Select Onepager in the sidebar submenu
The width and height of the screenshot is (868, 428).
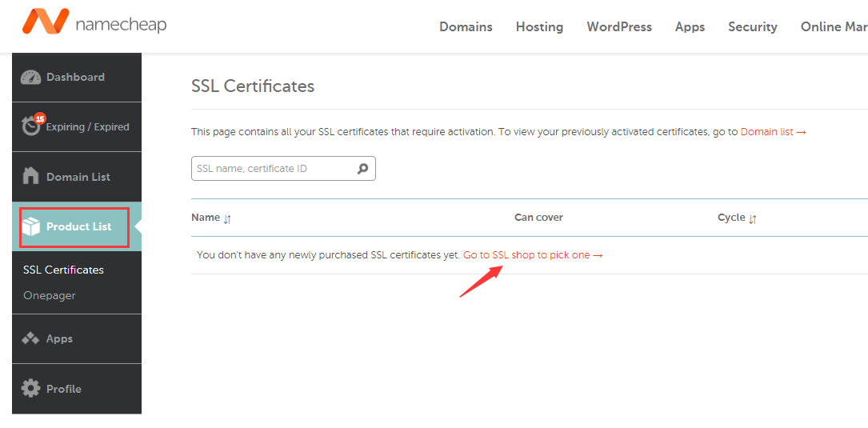(x=50, y=295)
